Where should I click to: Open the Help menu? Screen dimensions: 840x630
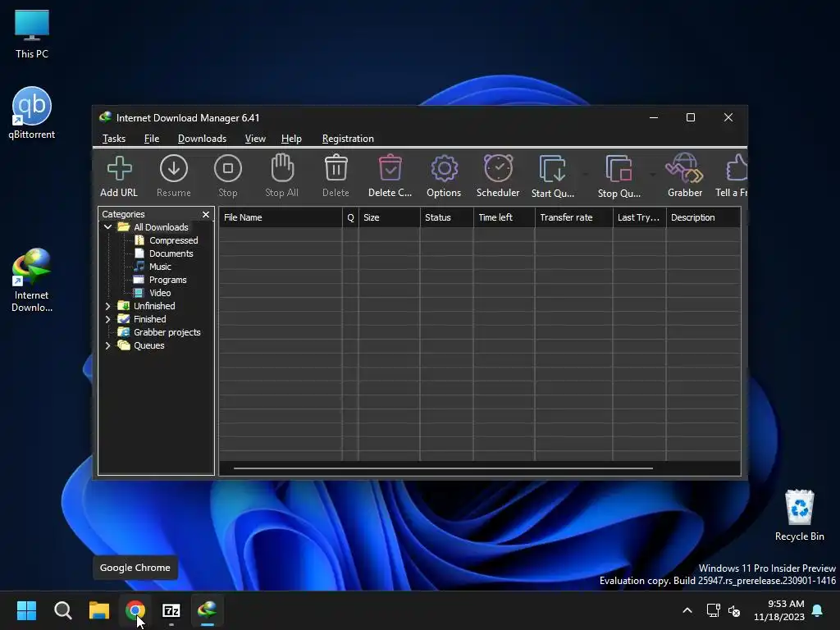click(291, 139)
